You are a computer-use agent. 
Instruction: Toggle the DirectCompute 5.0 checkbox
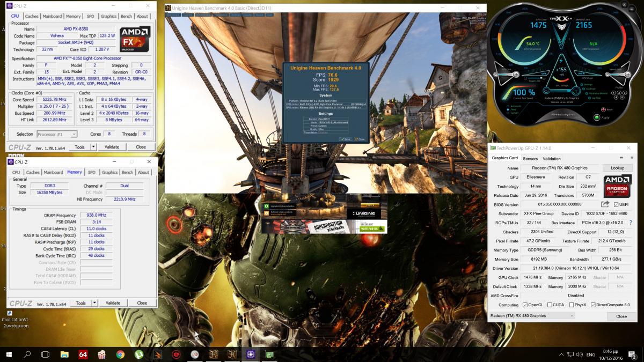pyautogui.click(x=593, y=305)
